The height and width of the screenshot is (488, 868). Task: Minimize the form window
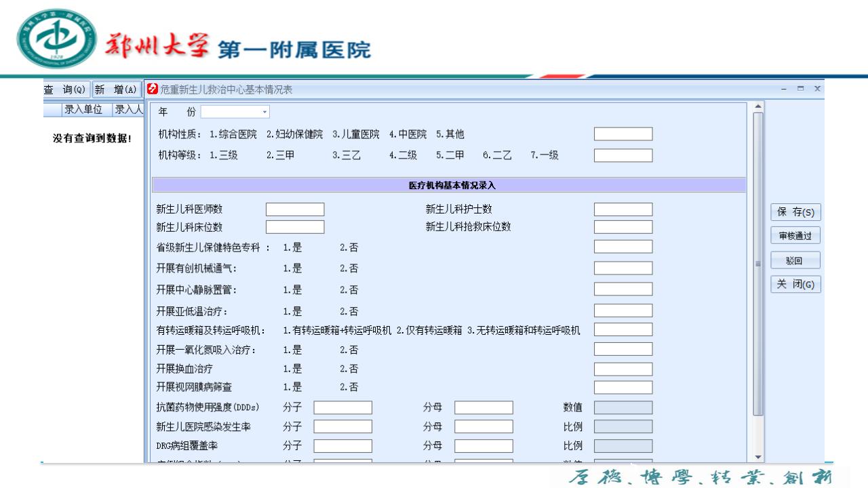(784, 89)
